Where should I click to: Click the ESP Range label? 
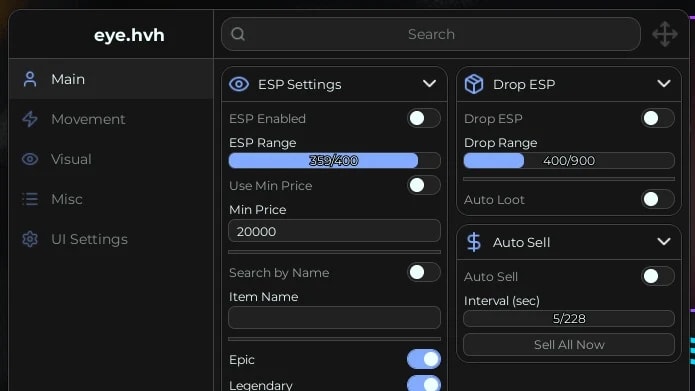point(262,143)
